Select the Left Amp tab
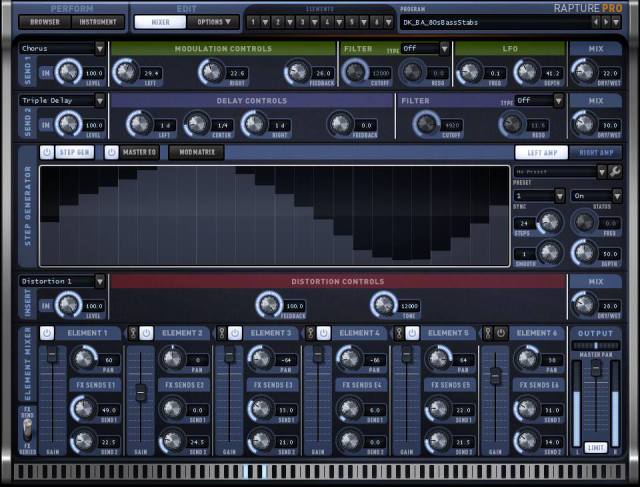This screenshot has height=487, width=640. click(x=542, y=153)
